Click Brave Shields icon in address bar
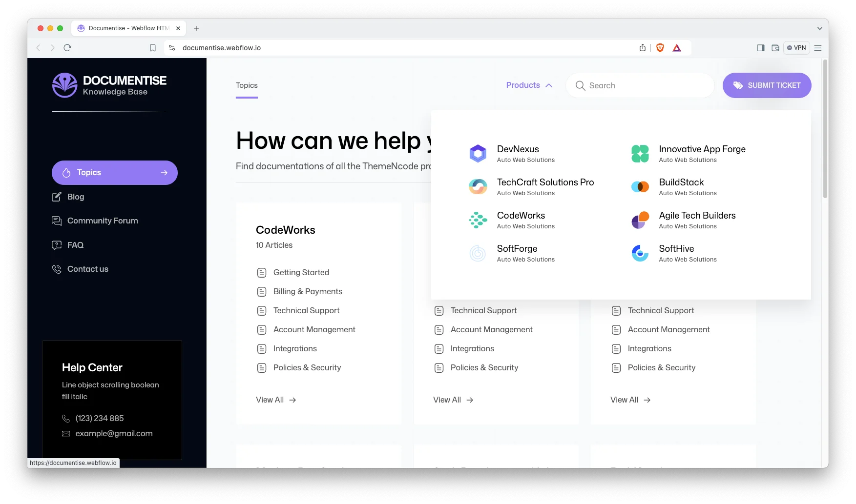The width and height of the screenshot is (856, 504). click(660, 48)
